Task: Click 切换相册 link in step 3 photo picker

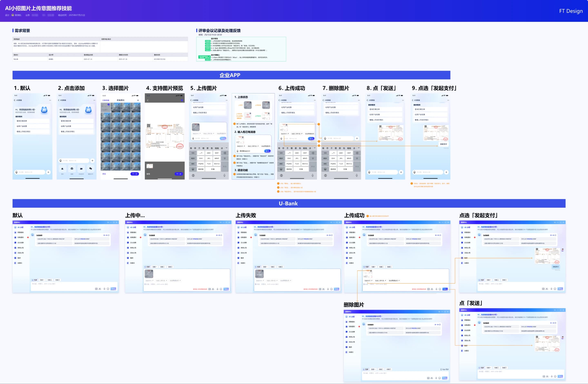Action: click(106, 100)
